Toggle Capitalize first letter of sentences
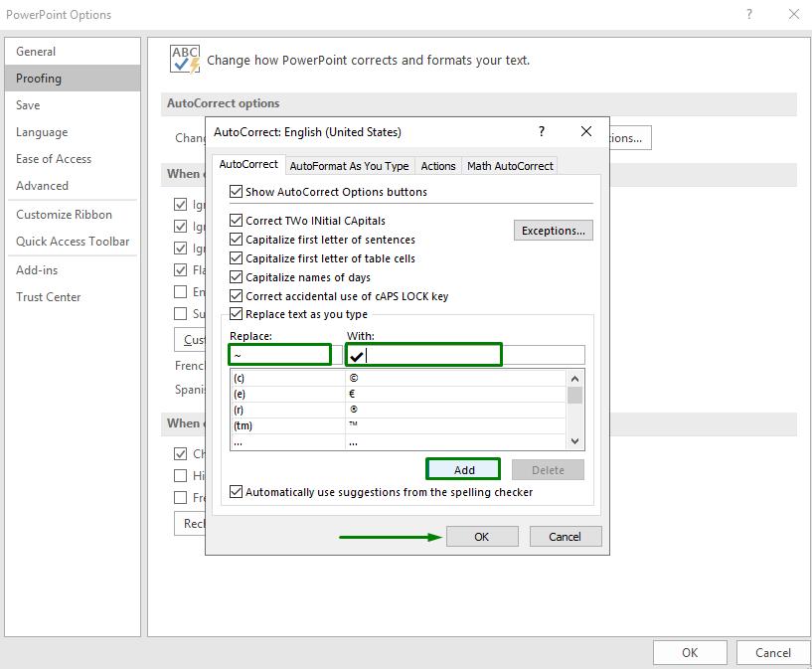The height and width of the screenshot is (669, 812). [236, 239]
